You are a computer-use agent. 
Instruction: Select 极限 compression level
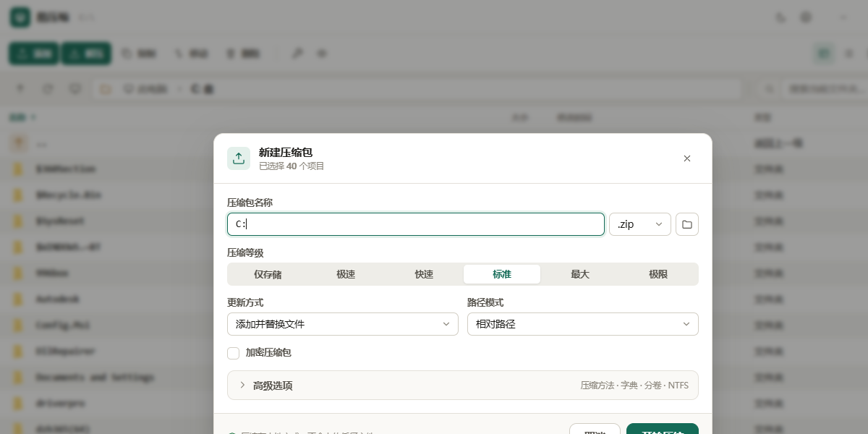[x=658, y=274]
